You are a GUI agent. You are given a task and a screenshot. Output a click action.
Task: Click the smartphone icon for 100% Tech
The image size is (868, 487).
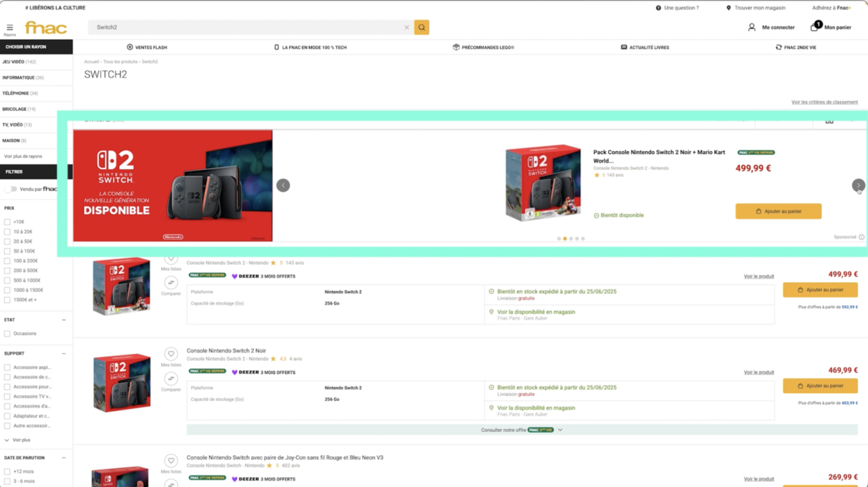click(x=276, y=48)
